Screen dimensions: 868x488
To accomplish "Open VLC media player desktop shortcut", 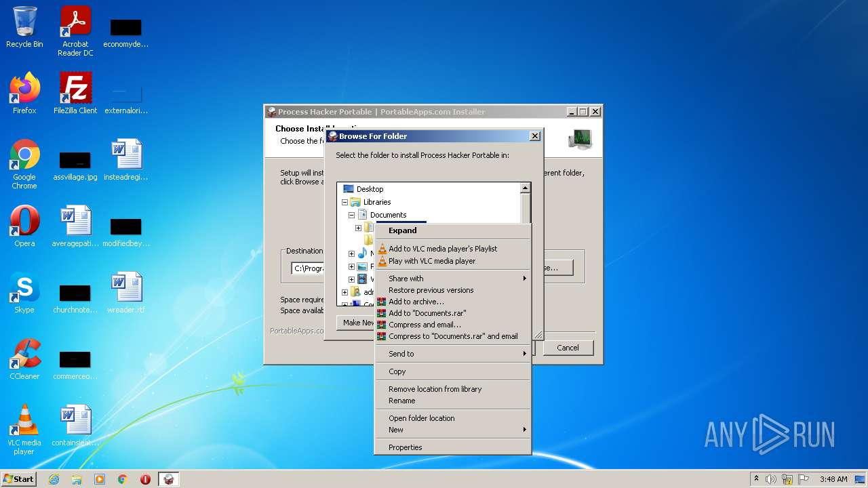I will (24, 430).
